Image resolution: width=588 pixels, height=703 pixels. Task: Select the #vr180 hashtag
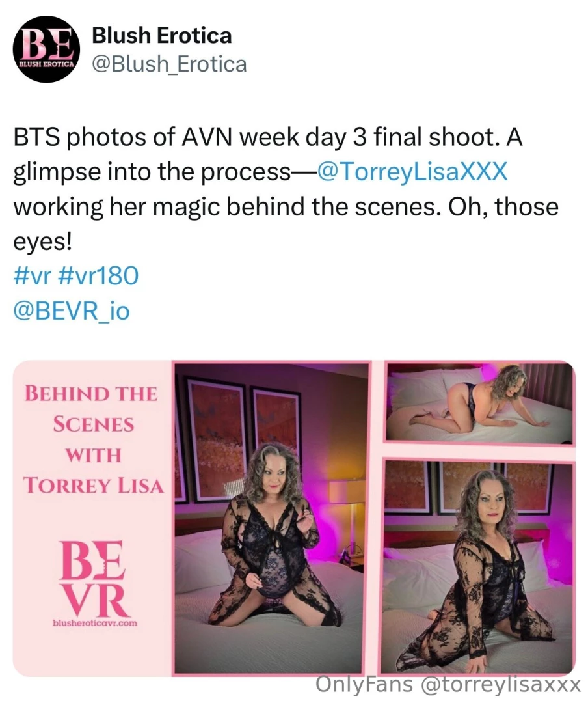[99, 275]
